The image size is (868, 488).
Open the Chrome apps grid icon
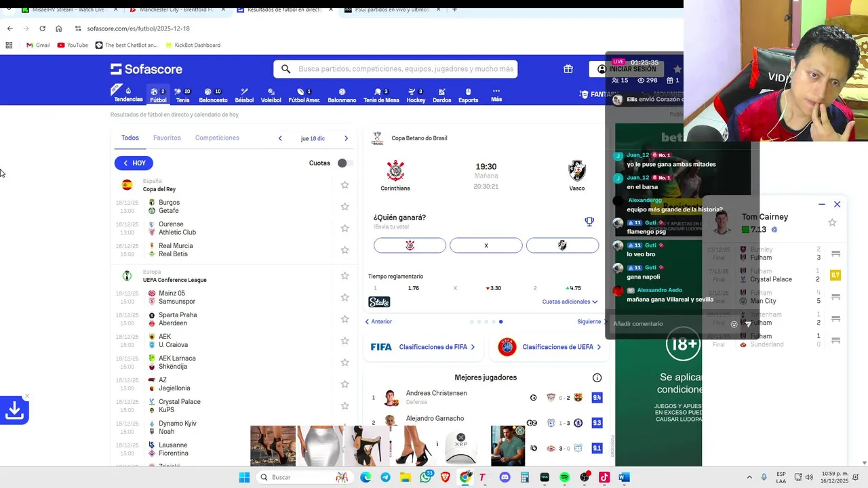9,45
